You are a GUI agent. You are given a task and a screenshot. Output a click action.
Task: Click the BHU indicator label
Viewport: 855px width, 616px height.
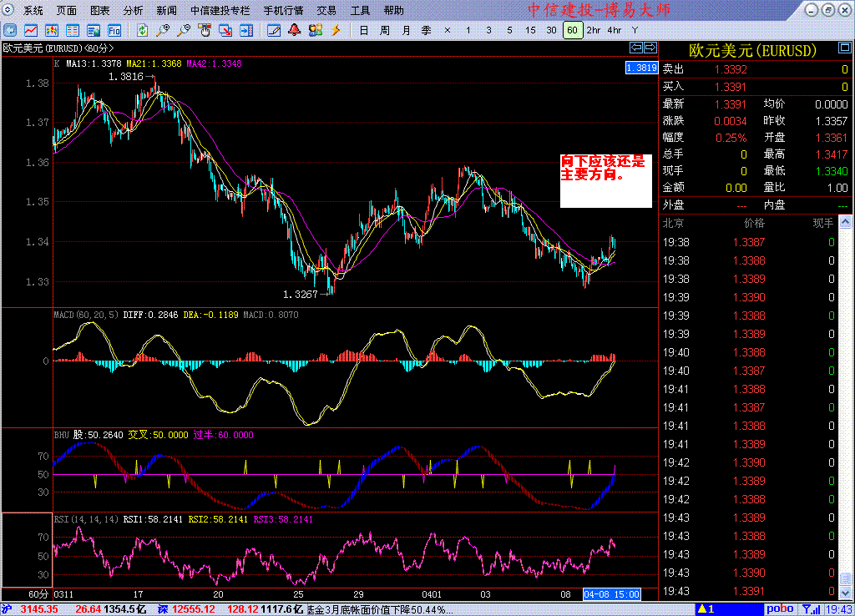click(62, 435)
